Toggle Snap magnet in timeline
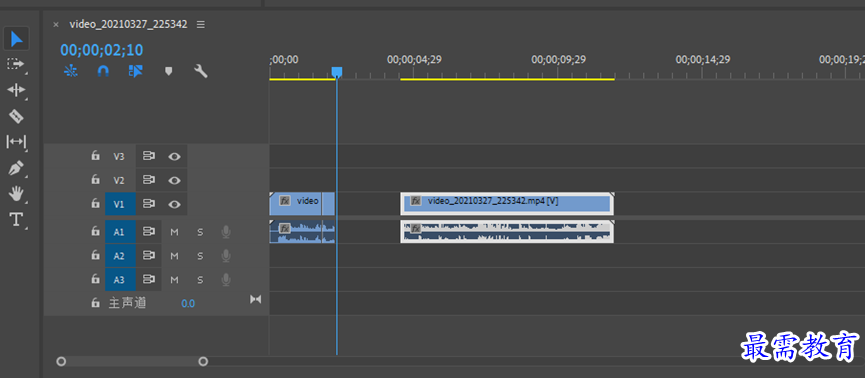The height and width of the screenshot is (378, 865). click(x=103, y=71)
